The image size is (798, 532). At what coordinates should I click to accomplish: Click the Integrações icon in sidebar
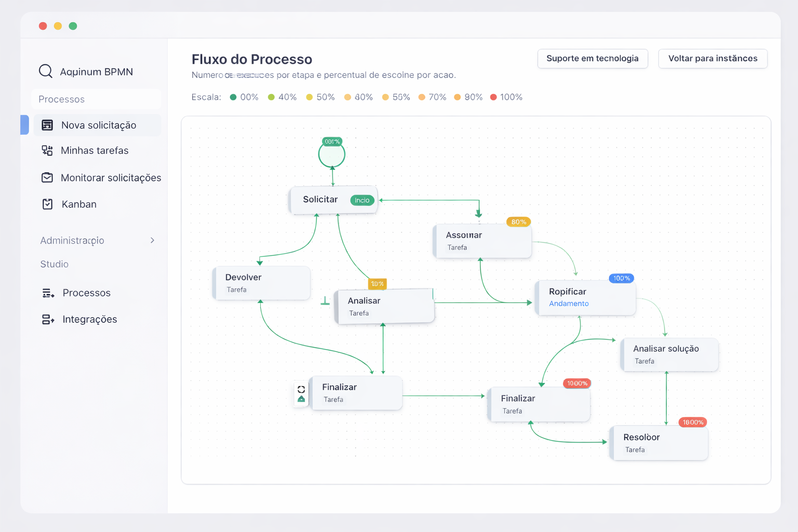48,320
